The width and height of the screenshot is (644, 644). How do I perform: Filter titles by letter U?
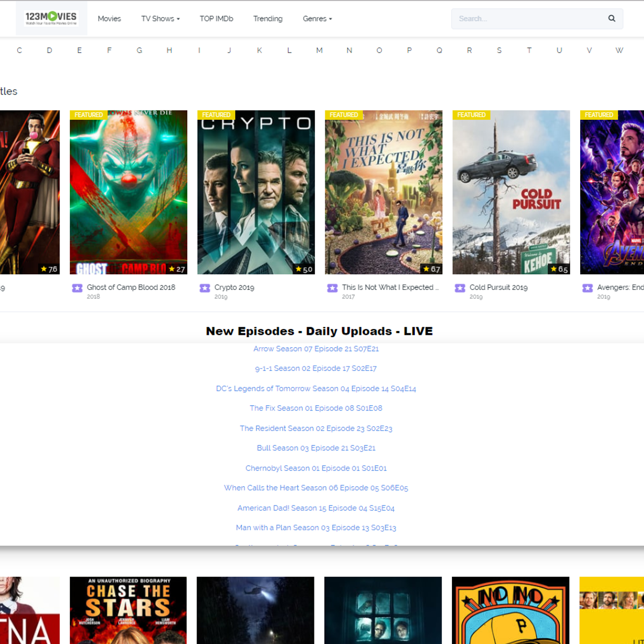coord(559,50)
